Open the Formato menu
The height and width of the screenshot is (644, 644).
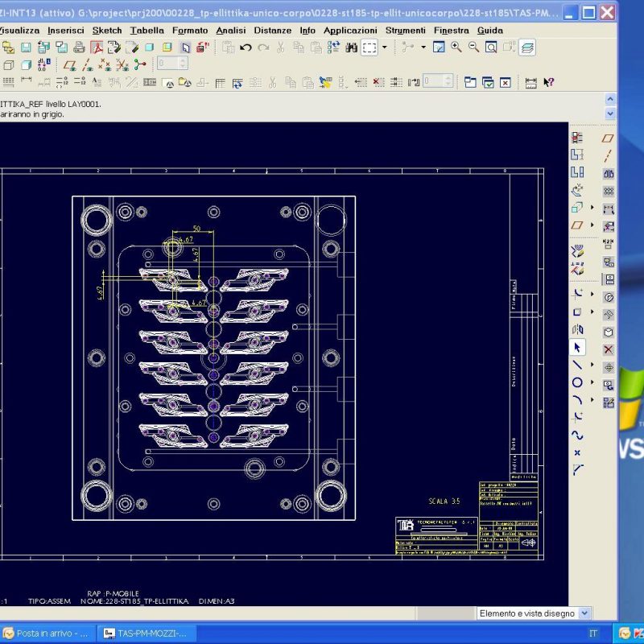[x=190, y=31]
